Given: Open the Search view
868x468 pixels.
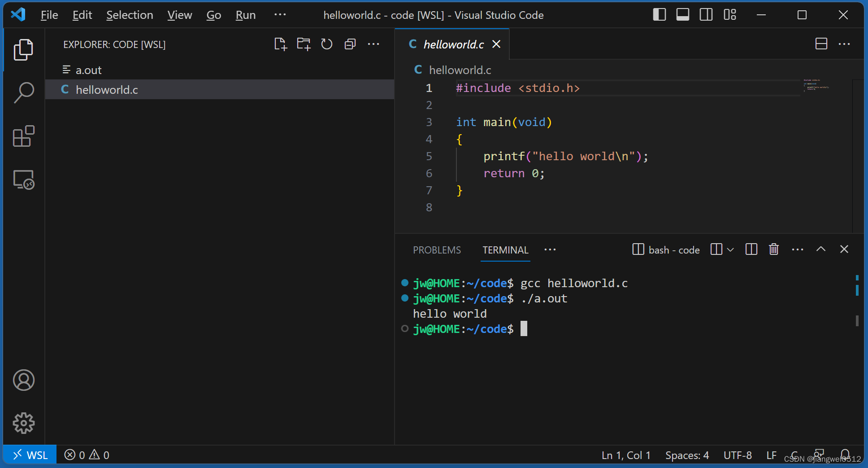Looking at the screenshot, I should 23,93.
